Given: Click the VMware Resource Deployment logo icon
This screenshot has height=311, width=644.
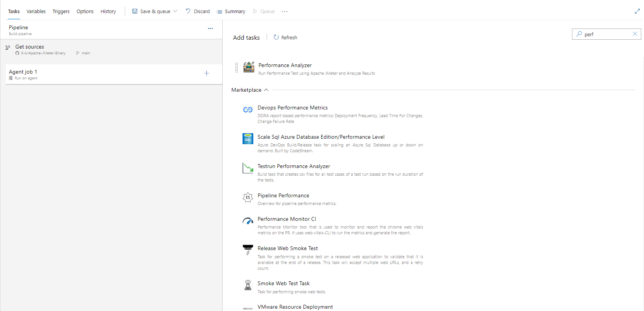Looking at the screenshot, I should (248, 308).
